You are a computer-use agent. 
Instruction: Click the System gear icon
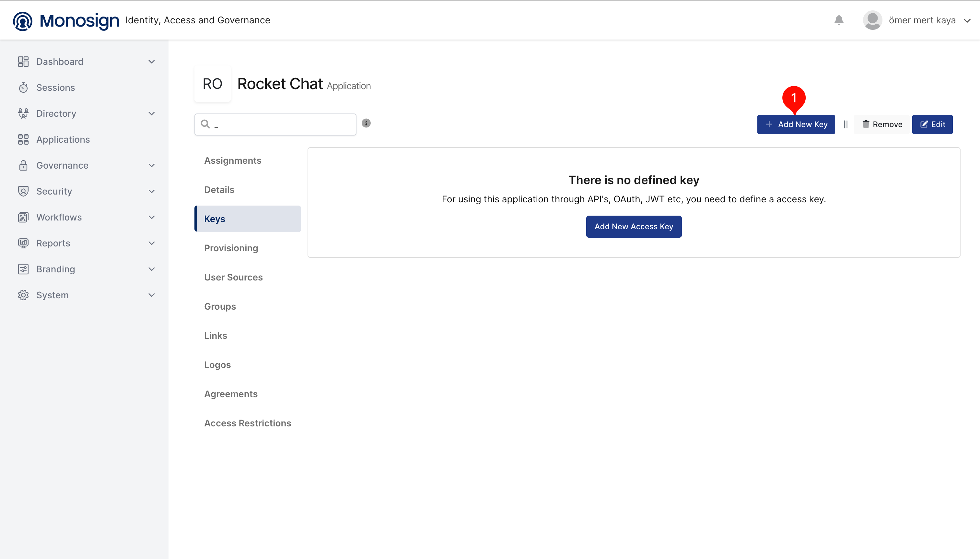23,295
